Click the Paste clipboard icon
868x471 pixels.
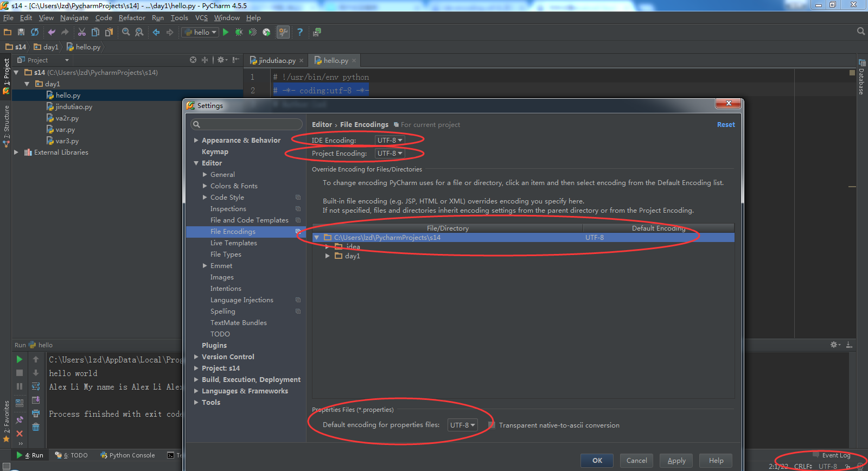(x=109, y=33)
